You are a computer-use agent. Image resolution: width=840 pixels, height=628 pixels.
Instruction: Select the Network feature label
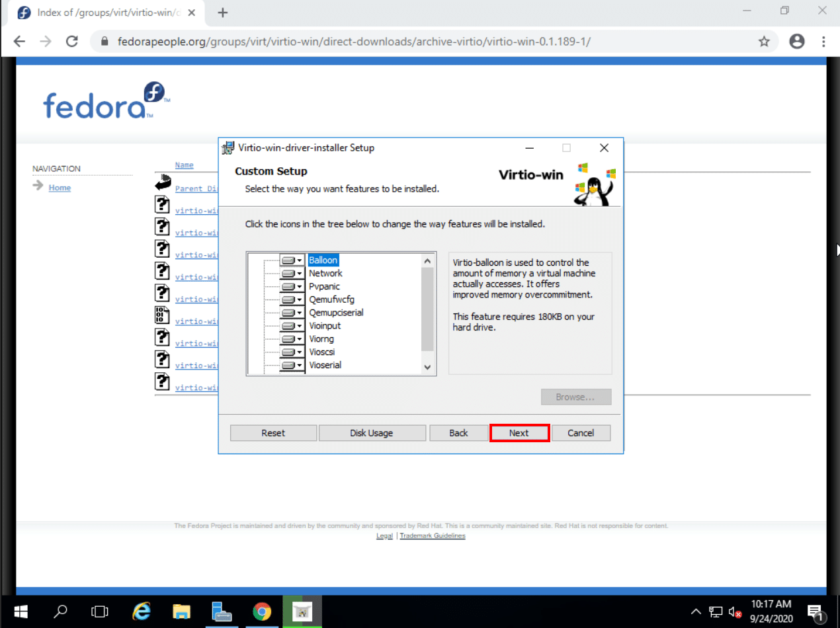pos(325,273)
